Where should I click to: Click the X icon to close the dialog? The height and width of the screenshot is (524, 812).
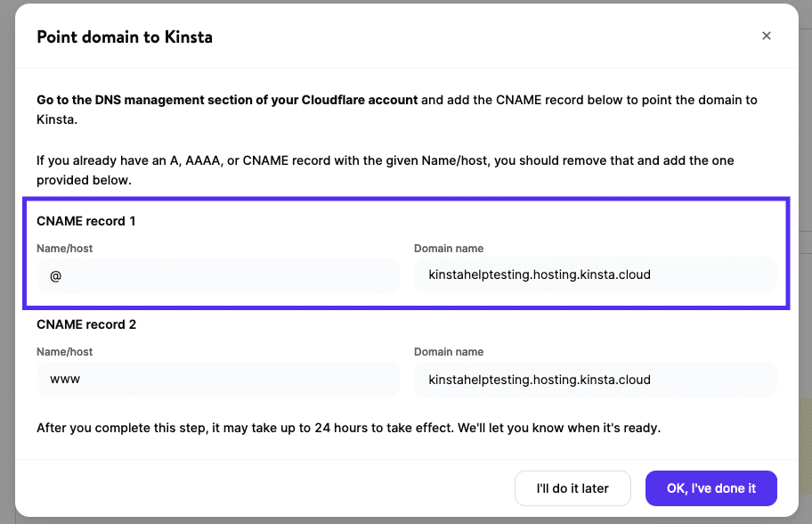[x=767, y=36]
